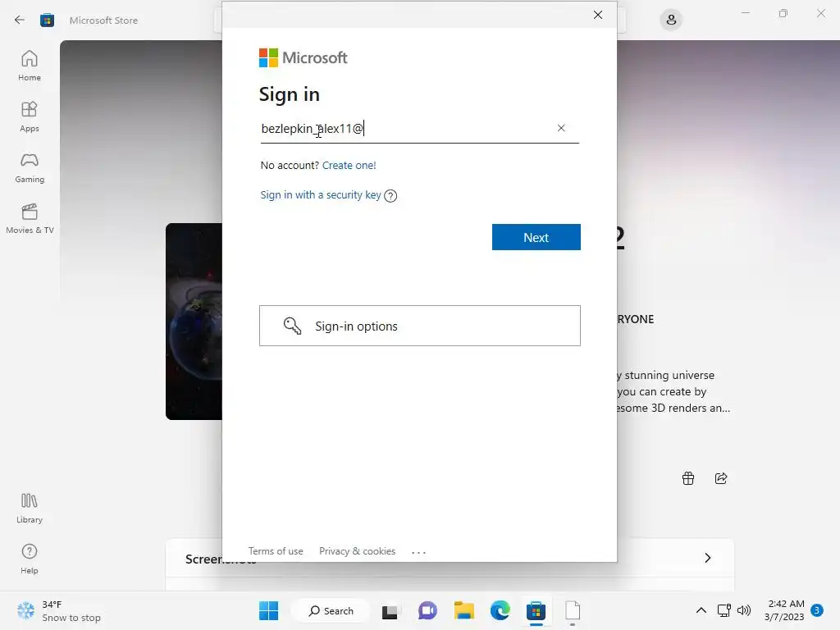Screen dimensions: 840x630
Task: Open Library in the Store sidebar
Action: [30, 508]
